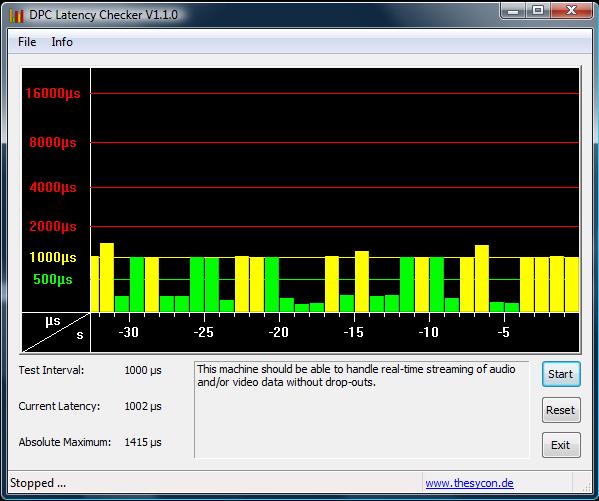
Task: Click the µs/s axis legend box
Action: pos(56,332)
